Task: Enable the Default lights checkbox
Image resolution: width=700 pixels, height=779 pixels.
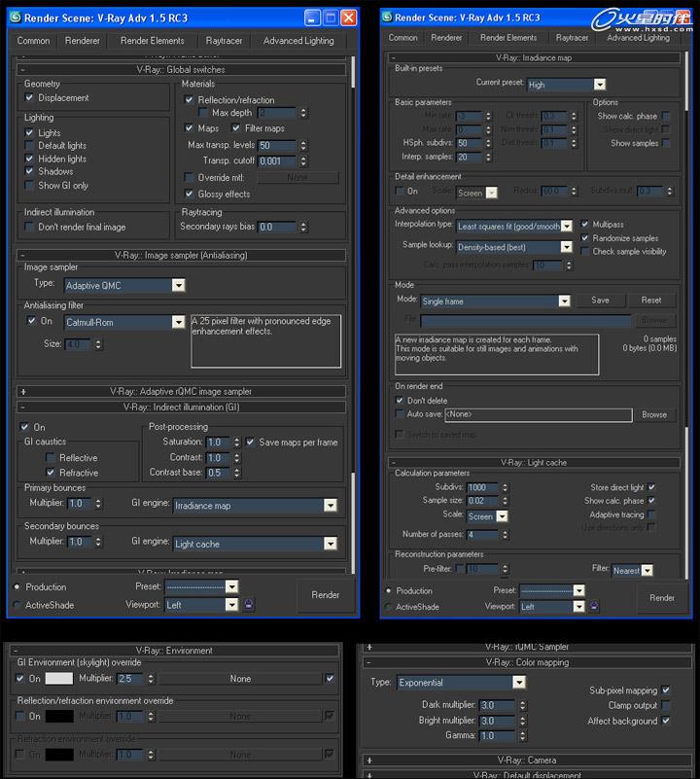Action: click(29, 145)
